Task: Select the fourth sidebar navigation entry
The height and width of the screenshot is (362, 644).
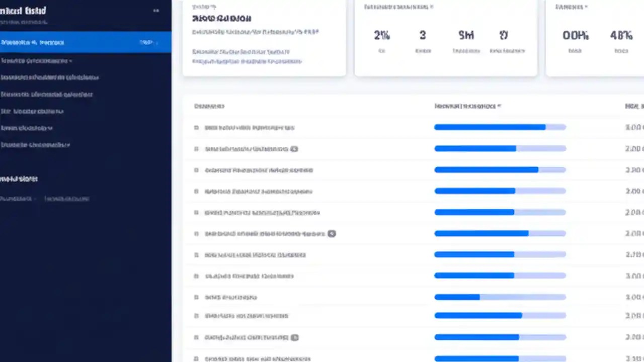Action: pos(47,94)
